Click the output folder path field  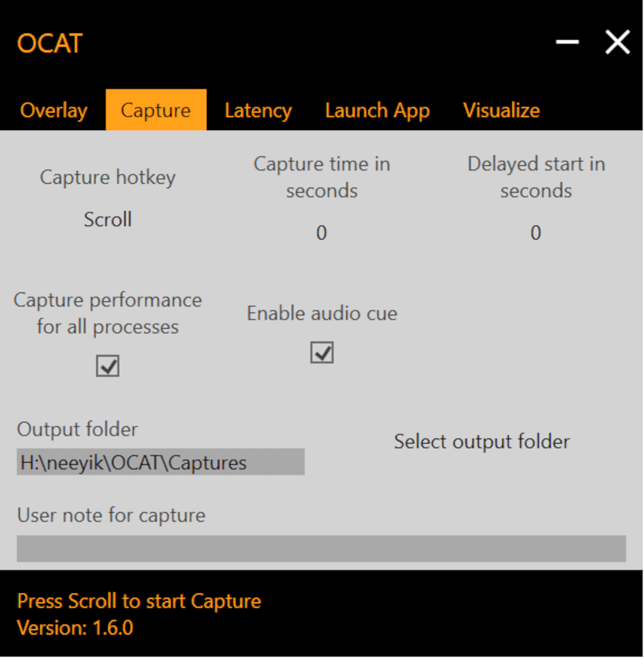160,463
